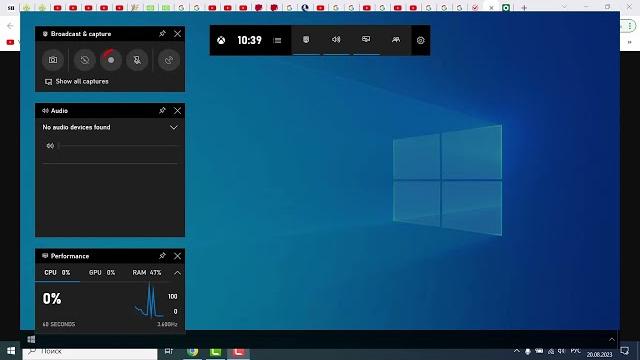
Task: Start recording with the record button
Action: (x=111, y=60)
